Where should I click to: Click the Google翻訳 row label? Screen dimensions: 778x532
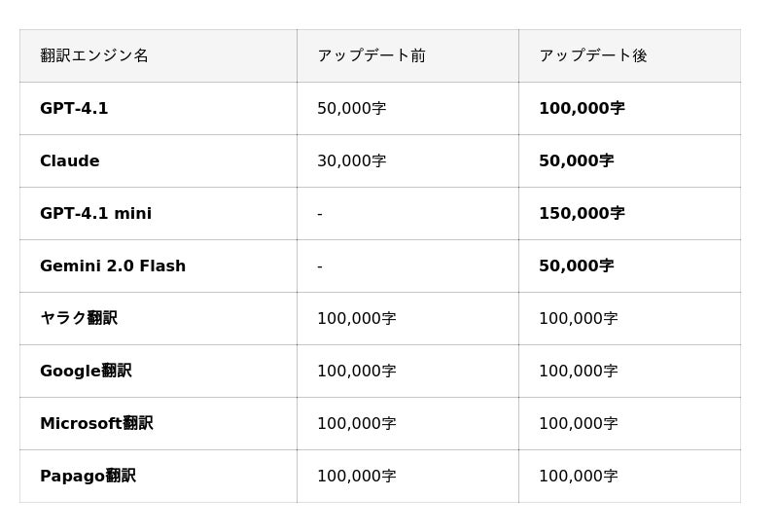[x=86, y=371]
